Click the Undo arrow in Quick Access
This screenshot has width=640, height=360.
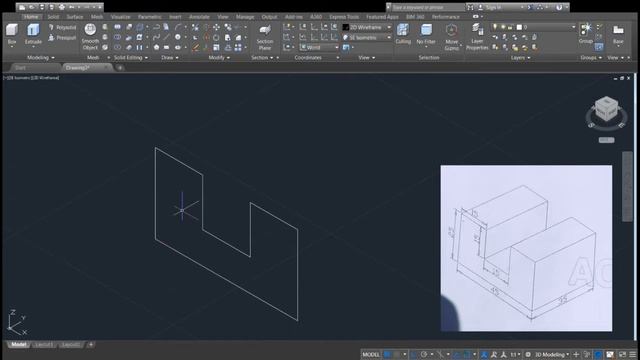pos(72,7)
